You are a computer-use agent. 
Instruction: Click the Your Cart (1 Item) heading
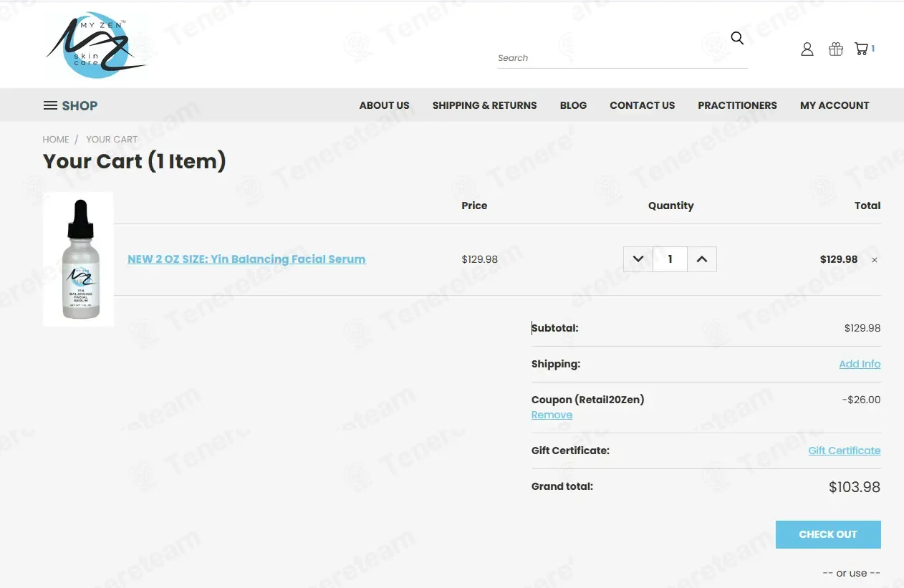pos(135,161)
